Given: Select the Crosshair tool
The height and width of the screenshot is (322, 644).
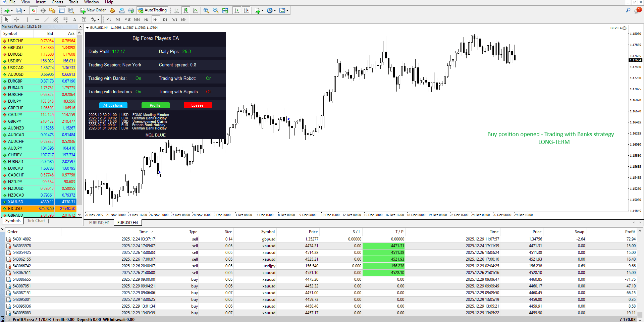Looking at the screenshot, I should point(16,19).
